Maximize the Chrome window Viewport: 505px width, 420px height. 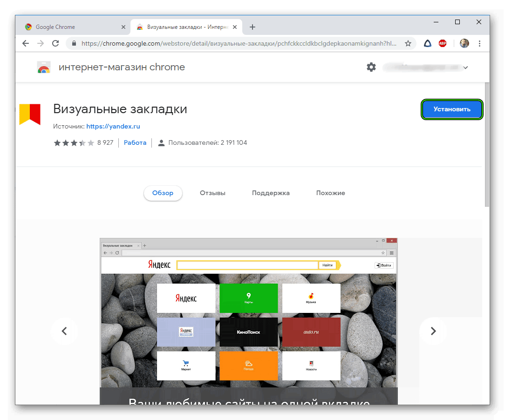457,22
